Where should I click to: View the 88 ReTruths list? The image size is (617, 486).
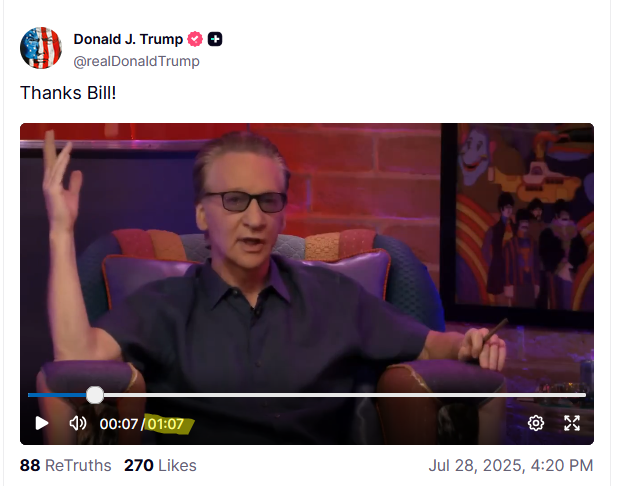66,466
